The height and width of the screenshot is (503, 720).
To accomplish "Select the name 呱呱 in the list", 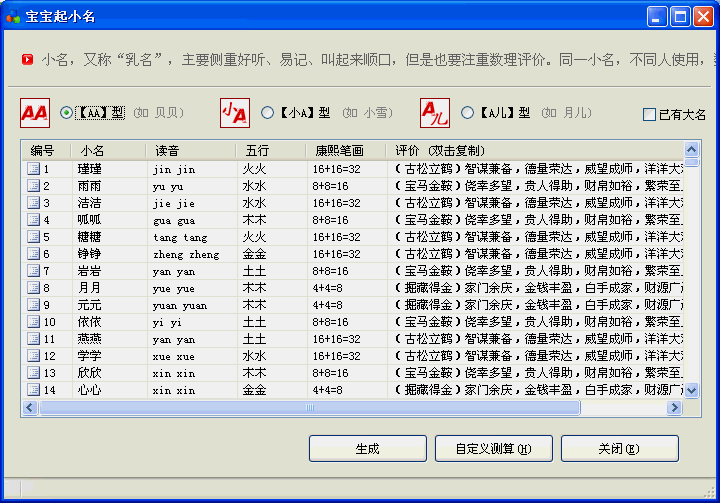I will pyautogui.click(x=90, y=220).
